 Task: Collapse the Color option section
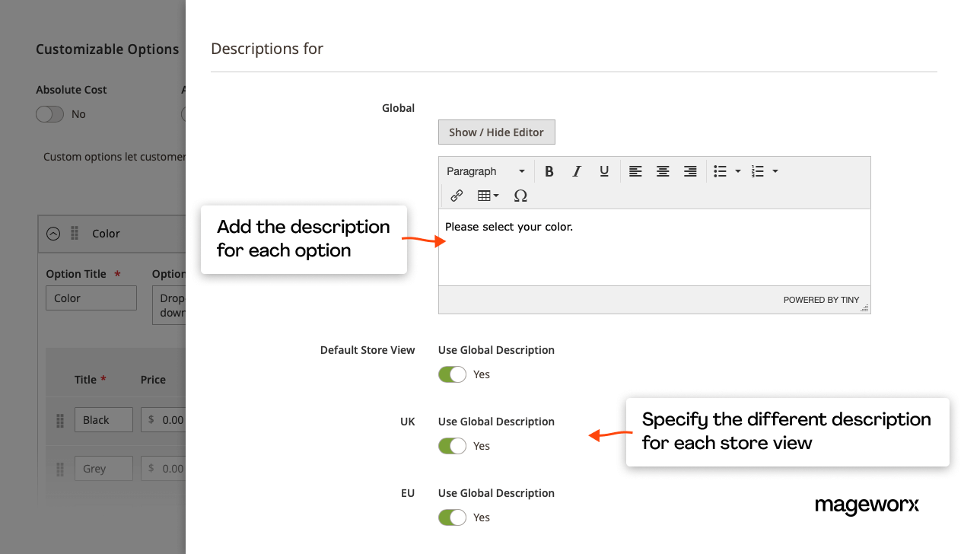click(52, 234)
